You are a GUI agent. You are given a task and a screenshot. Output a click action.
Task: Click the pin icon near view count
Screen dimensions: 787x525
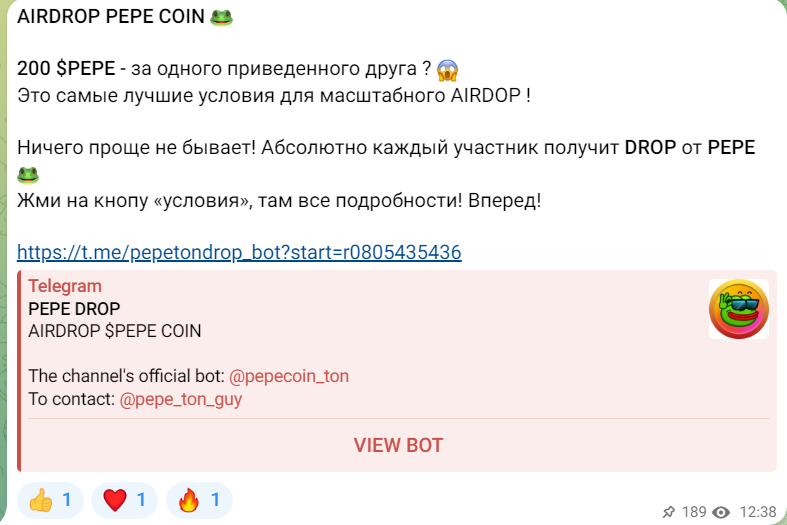coord(669,512)
